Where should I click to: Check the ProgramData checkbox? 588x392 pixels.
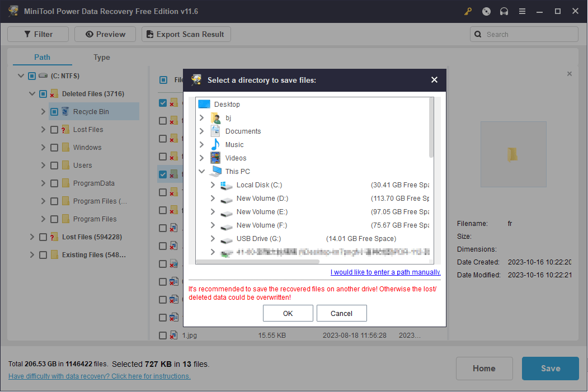click(x=54, y=183)
